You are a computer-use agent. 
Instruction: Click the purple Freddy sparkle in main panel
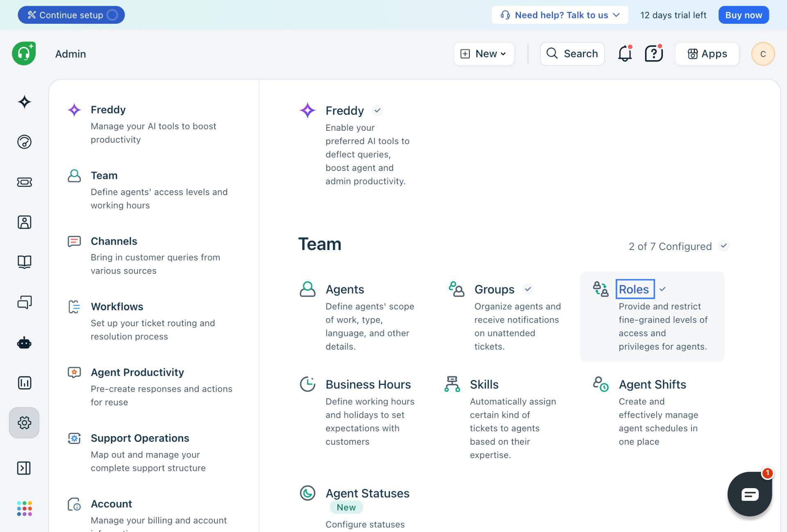307,110
